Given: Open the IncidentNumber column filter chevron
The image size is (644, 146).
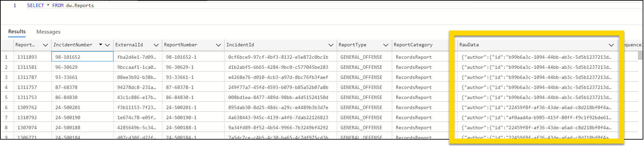Looking at the screenshot, I should point(107,45).
